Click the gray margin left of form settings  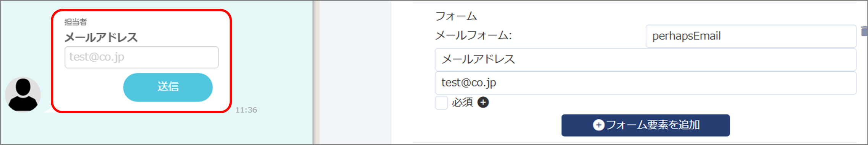[355, 73]
